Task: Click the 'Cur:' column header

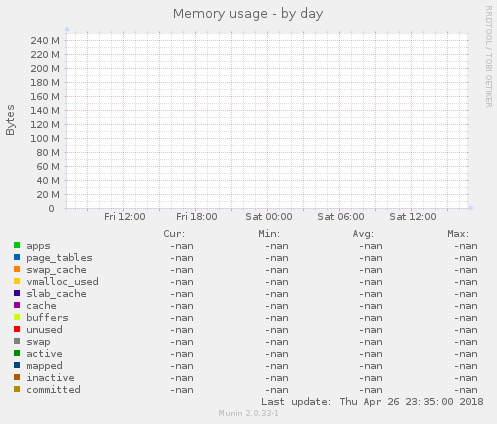Action: (174, 234)
